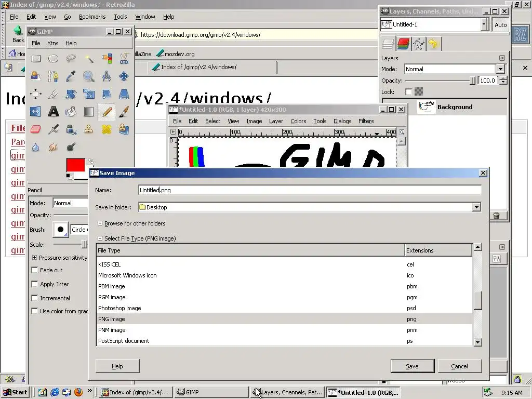Select the Measure compass tool

(x=107, y=76)
